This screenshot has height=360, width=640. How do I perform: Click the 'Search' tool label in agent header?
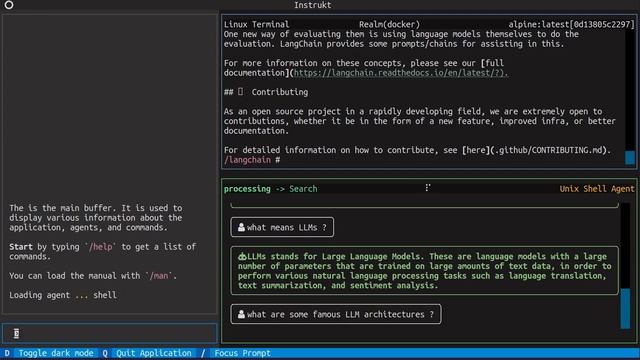[303, 189]
